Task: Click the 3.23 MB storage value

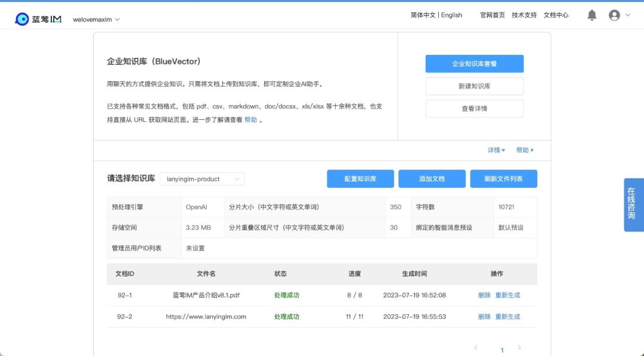Action: [x=198, y=227]
